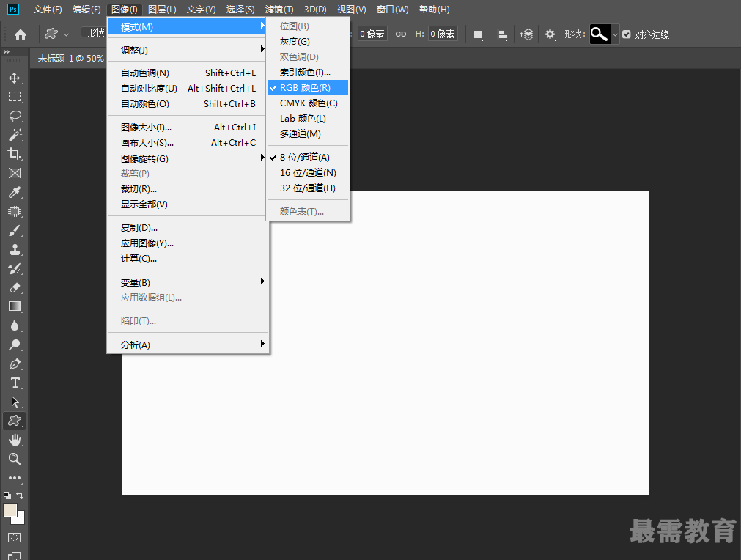
Task: Open the 编辑(E) menu
Action: point(86,10)
